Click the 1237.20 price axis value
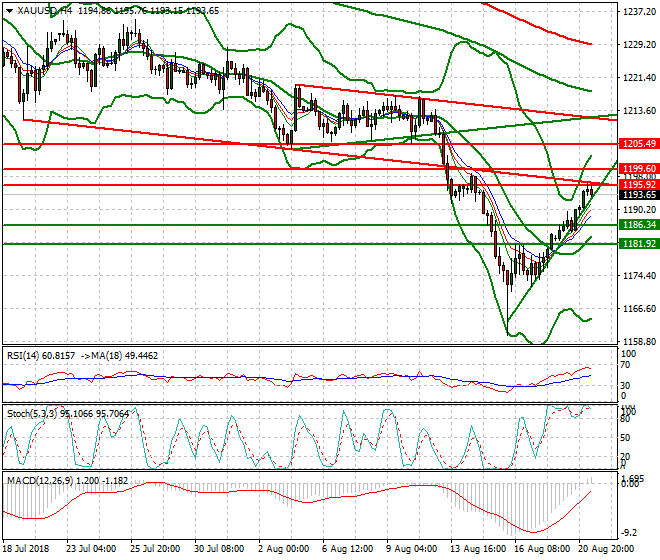660x560 pixels. (x=639, y=12)
